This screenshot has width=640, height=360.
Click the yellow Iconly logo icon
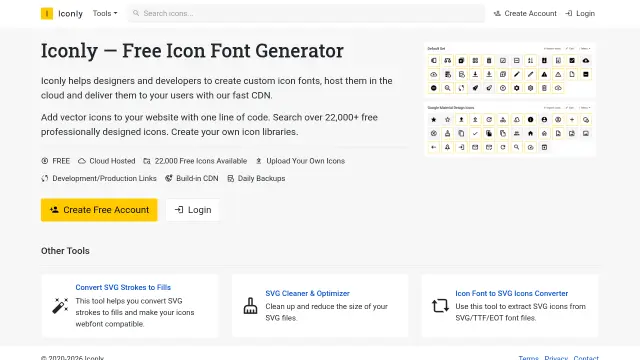(x=47, y=13)
